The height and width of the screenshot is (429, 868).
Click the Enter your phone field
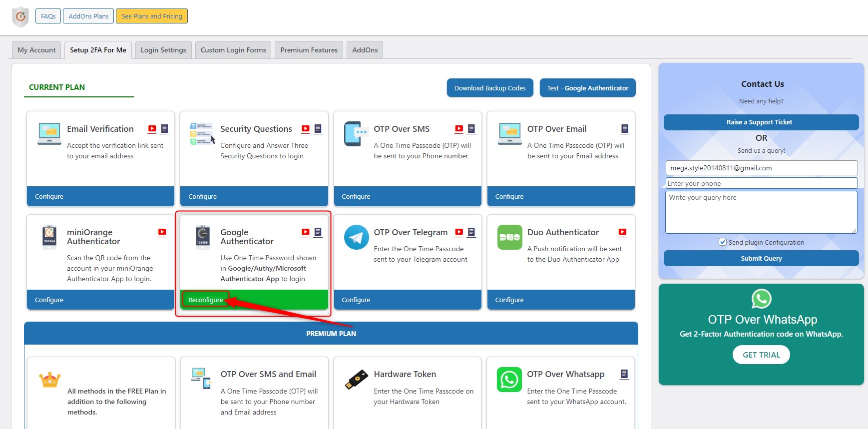[x=762, y=183]
